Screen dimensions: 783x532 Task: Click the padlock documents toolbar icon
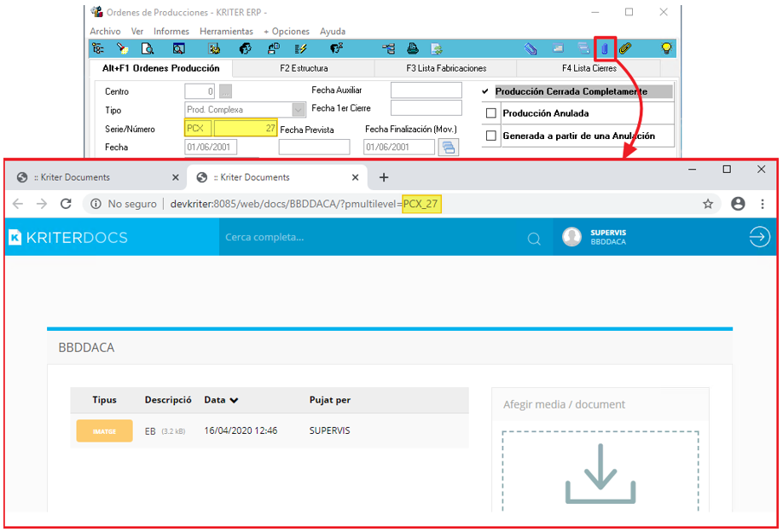(x=273, y=49)
